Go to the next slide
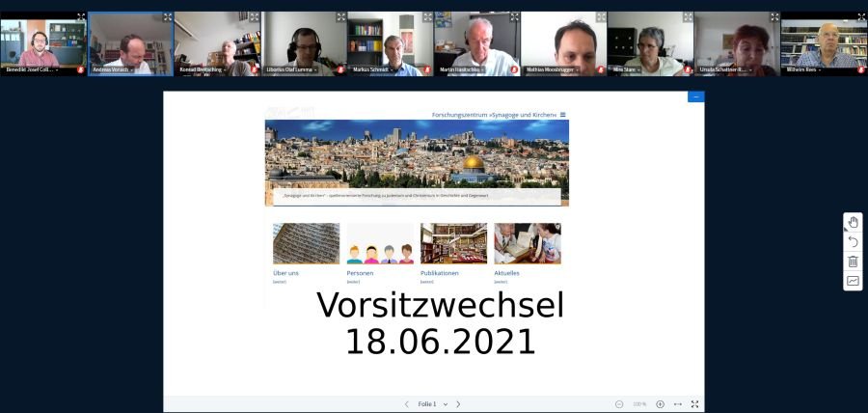 (458, 404)
